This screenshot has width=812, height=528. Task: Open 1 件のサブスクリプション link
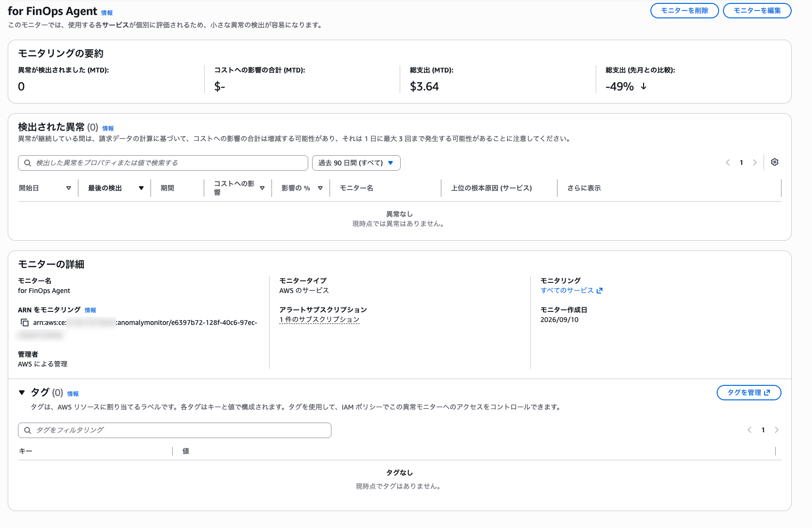[319, 320]
